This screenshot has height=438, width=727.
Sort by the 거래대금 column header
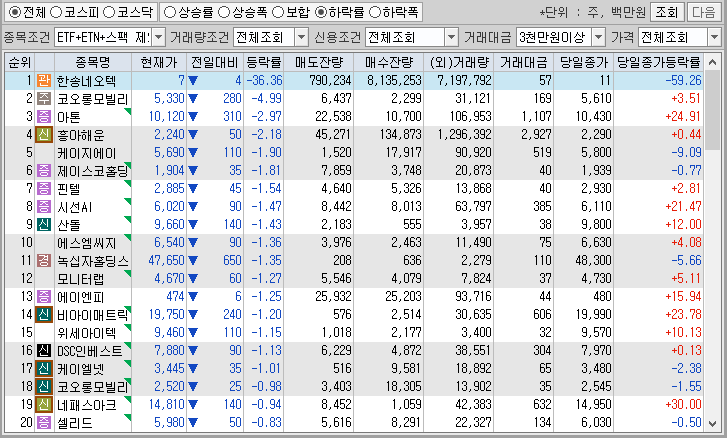pos(523,62)
